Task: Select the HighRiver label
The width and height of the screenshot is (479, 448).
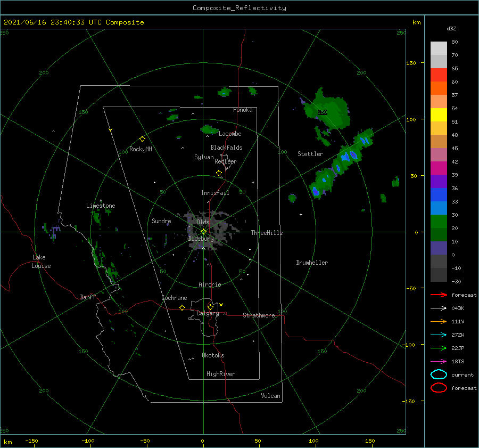Action: coord(221,374)
